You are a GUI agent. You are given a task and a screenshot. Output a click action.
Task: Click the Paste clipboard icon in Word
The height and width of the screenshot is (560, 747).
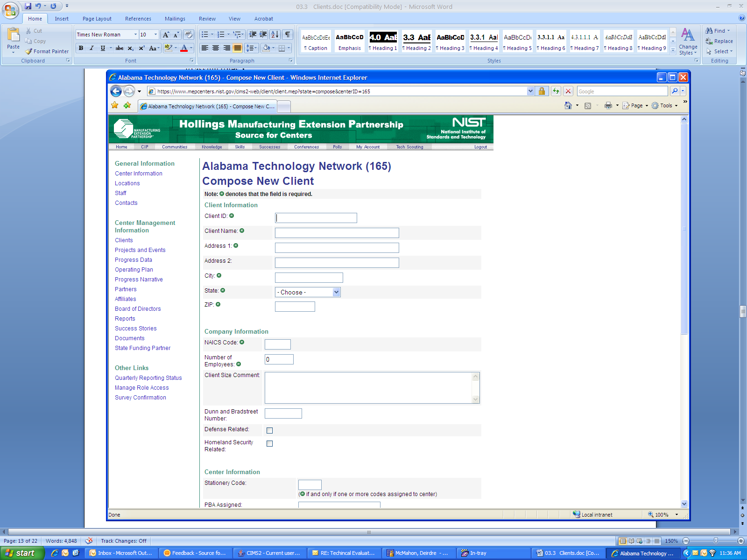[13, 35]
